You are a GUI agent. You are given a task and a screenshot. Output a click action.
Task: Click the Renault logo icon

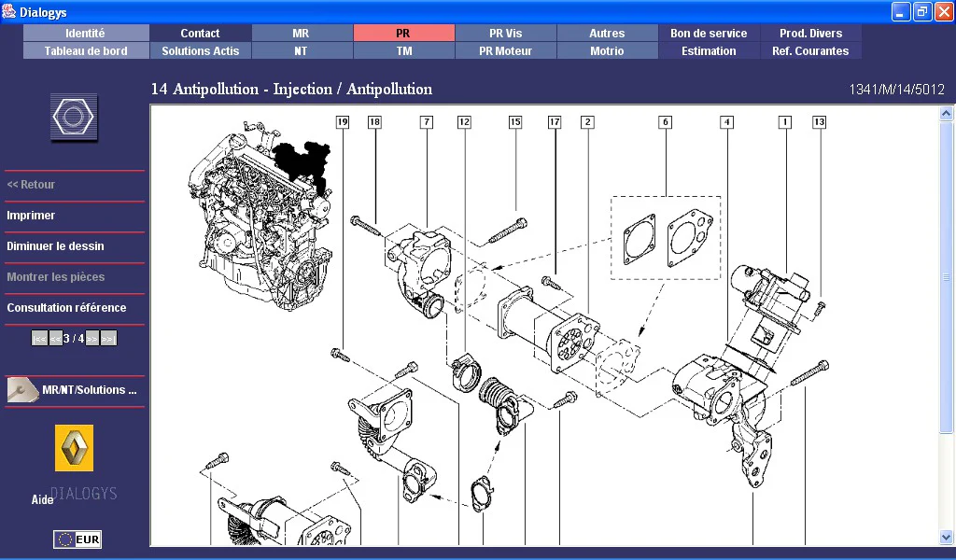point(74,448)
